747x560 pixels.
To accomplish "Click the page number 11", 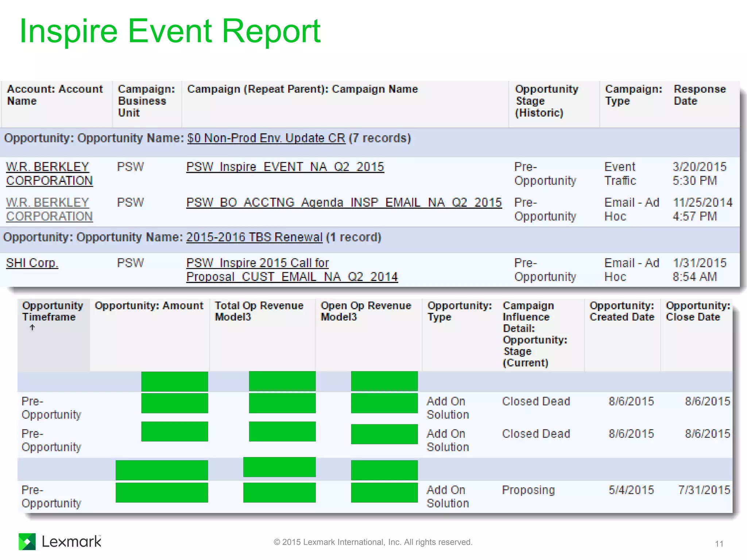I will 719,544.
